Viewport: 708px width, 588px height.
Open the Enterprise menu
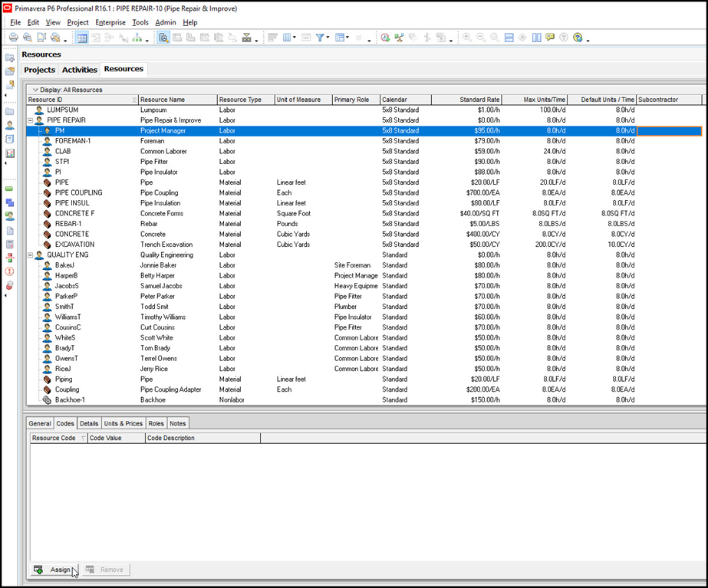[x=110, y=22]
